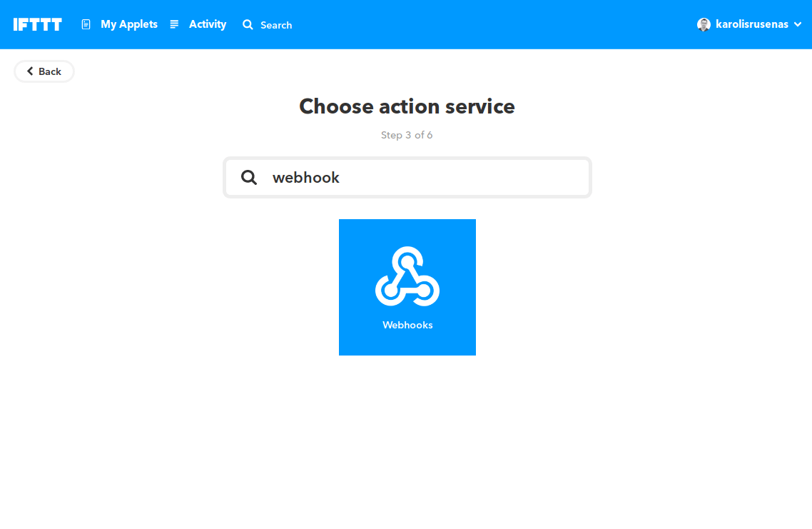Click the Webhooks service icon

click(x=407, y=275)
